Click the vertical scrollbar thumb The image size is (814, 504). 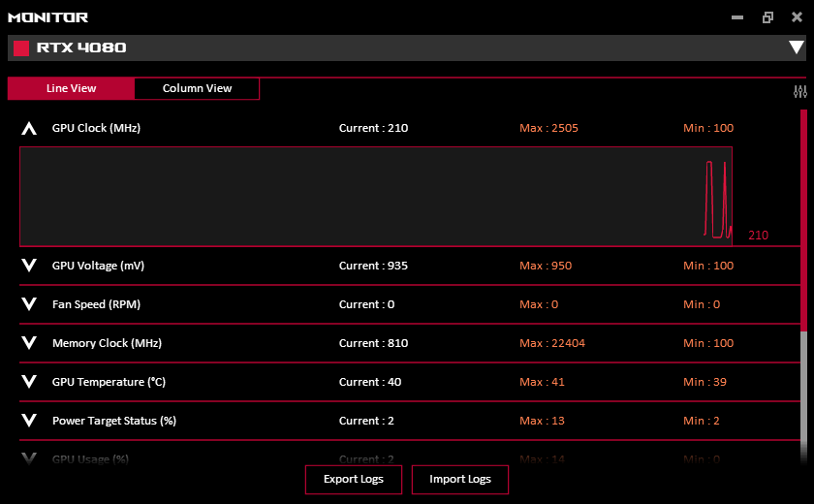pos(803,220)
